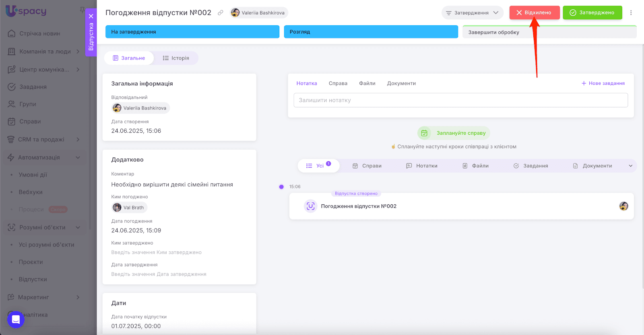
Task: Select the Файли tab in note panel
Action: (367, 83)
